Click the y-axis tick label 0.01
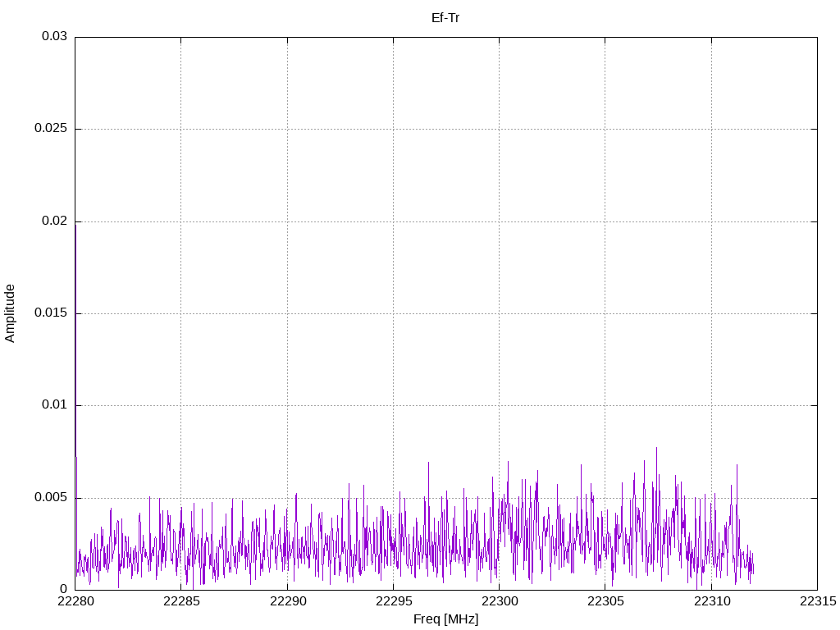 [55, 405]
